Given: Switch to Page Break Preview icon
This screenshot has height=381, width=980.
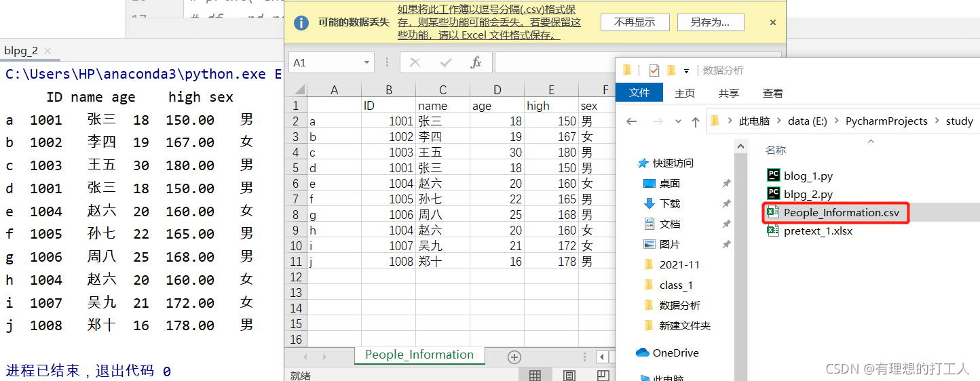Looking at the screenshot, I should (603, 375).
